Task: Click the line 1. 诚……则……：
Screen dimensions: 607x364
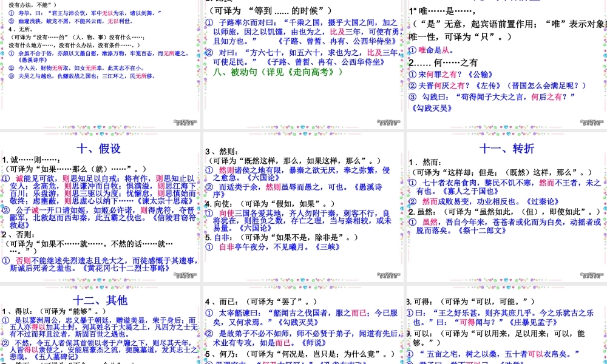Action: (32, 160)
